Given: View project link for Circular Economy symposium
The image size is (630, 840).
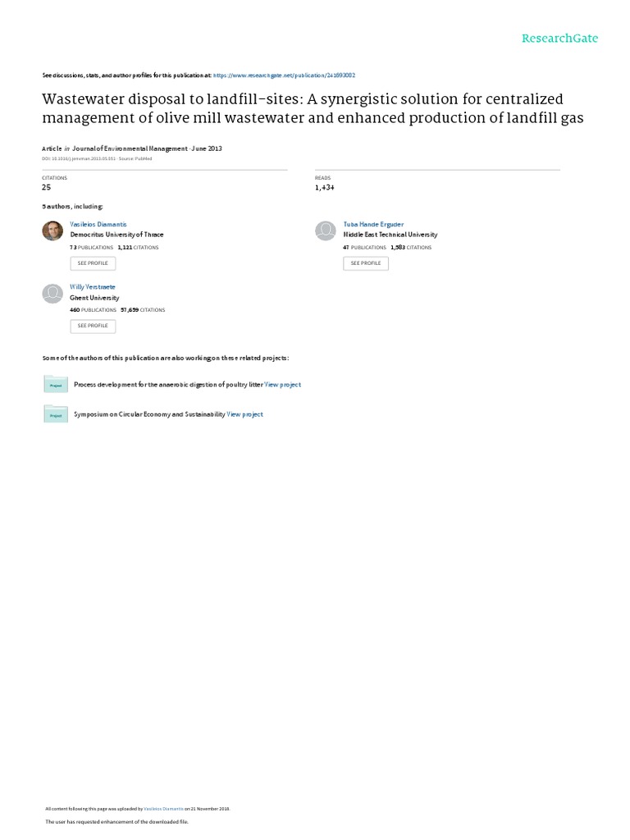Looking at the screenshot, I should 245,414.
